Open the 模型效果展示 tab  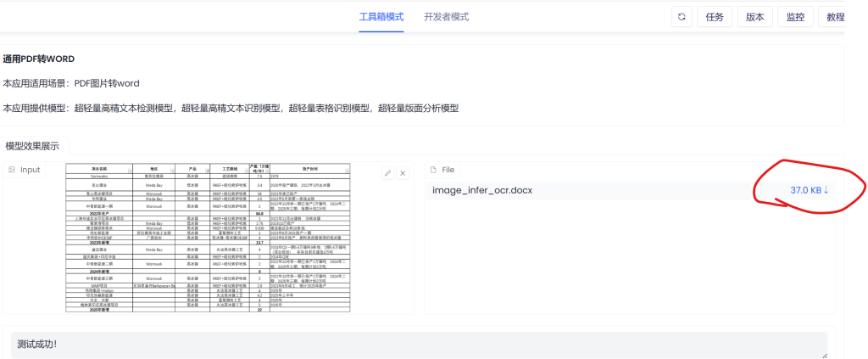tap(32, 146)
